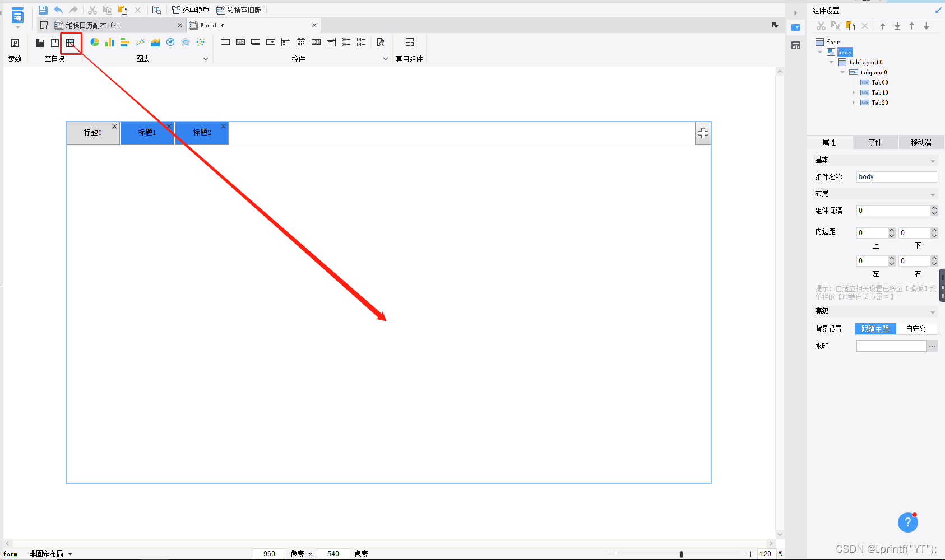Select the 标题0 tab on the canvas
This screenshot has width=945, height=560.
[93, 133]
